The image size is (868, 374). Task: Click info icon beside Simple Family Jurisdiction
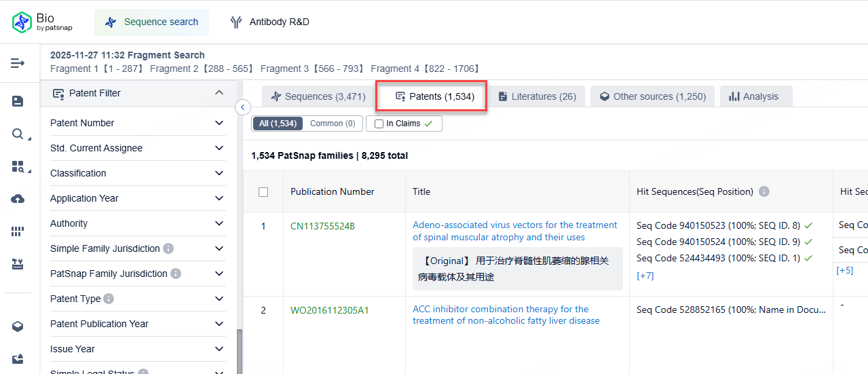point(168,248)
